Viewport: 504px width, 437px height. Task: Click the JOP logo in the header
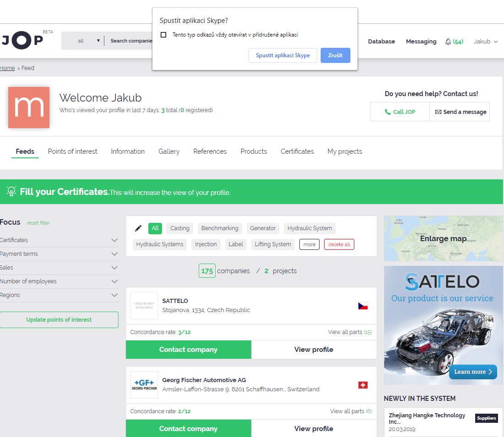(x=22, y=40)
